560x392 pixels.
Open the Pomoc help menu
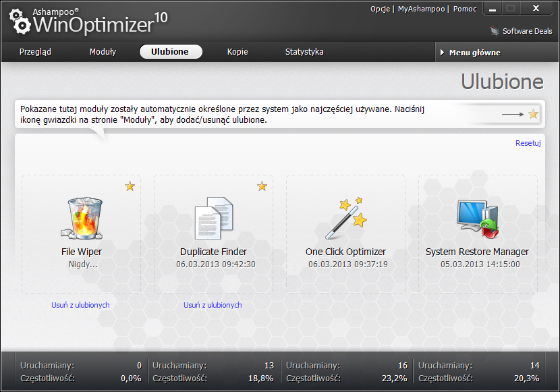(x=465, y=9)
